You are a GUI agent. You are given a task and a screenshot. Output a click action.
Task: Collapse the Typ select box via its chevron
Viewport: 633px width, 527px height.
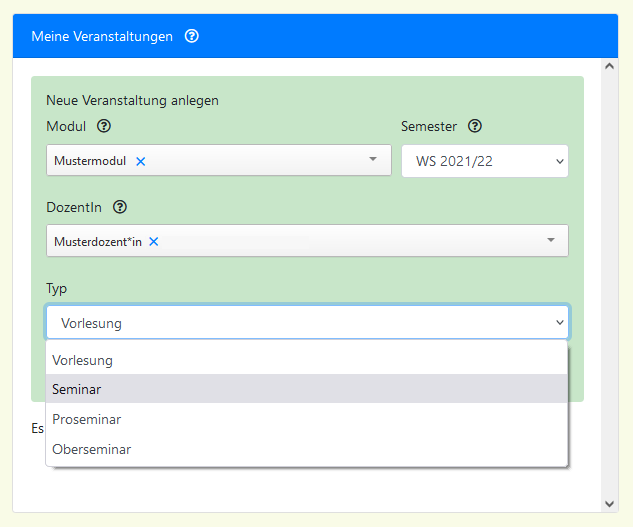558,323
